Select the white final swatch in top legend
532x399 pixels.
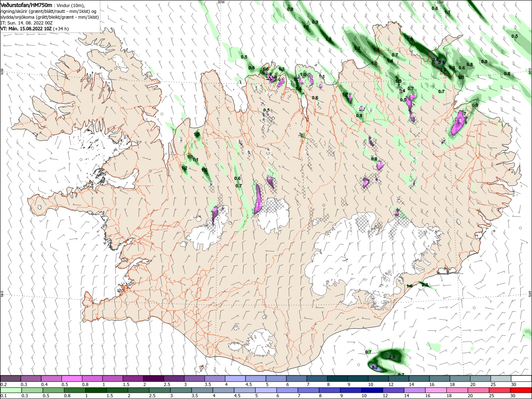(521, 379)
